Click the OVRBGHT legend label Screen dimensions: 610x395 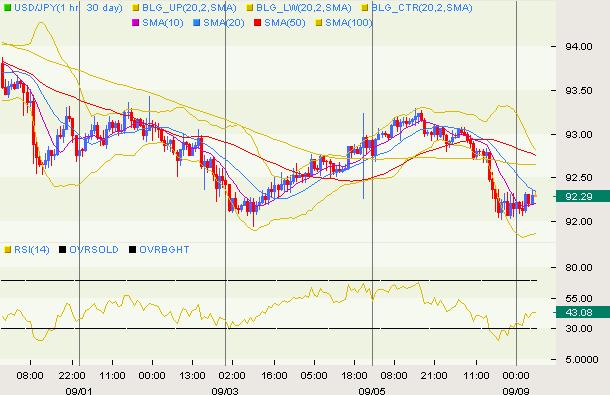click(x=164, y=249)
